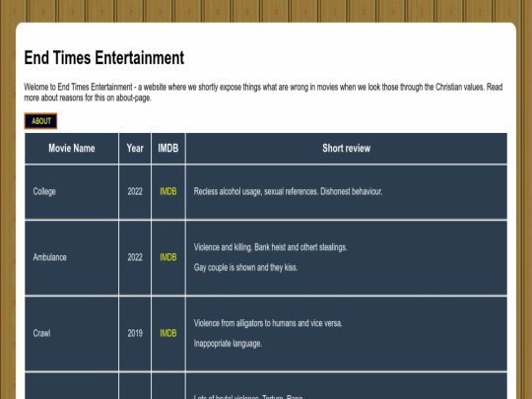Click the year 2022 in Ambulance row
Image resolution: width=532 pixels, height=399 pixels.
pos(135,257)
